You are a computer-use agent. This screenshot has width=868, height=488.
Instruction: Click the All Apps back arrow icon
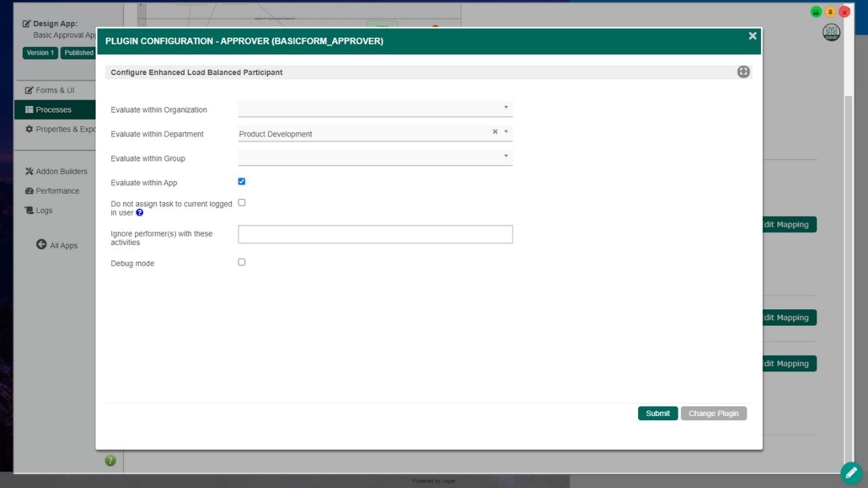click(41, 245)
